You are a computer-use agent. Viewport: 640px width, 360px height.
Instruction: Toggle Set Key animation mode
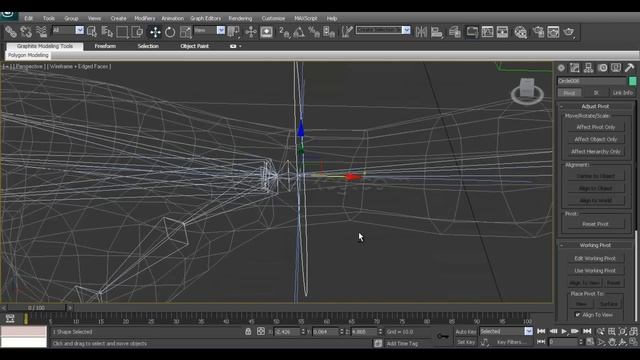tap(465, 342)
